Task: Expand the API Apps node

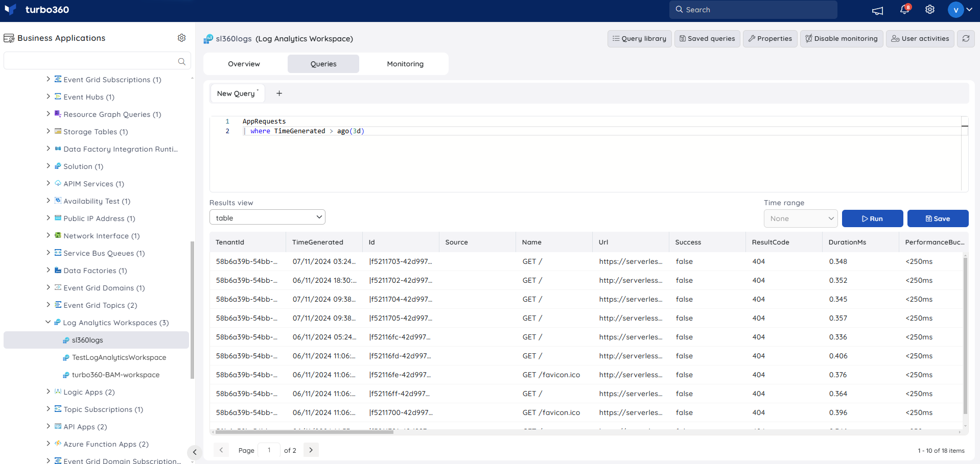Action: pyautogui.click(x=48, y=426)
